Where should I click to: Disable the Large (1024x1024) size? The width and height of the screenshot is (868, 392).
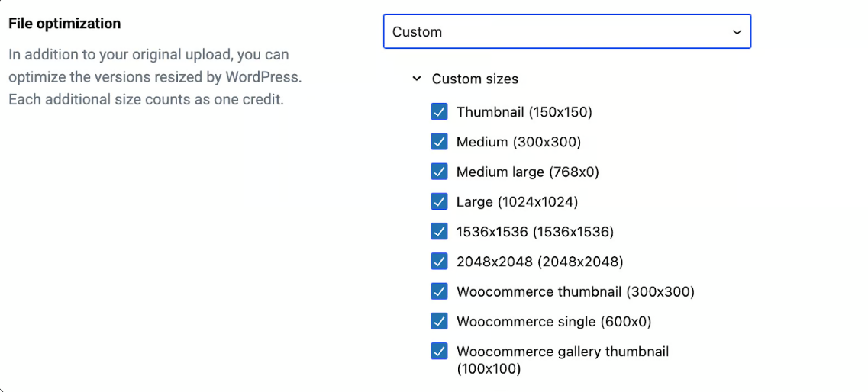(439, 201)
